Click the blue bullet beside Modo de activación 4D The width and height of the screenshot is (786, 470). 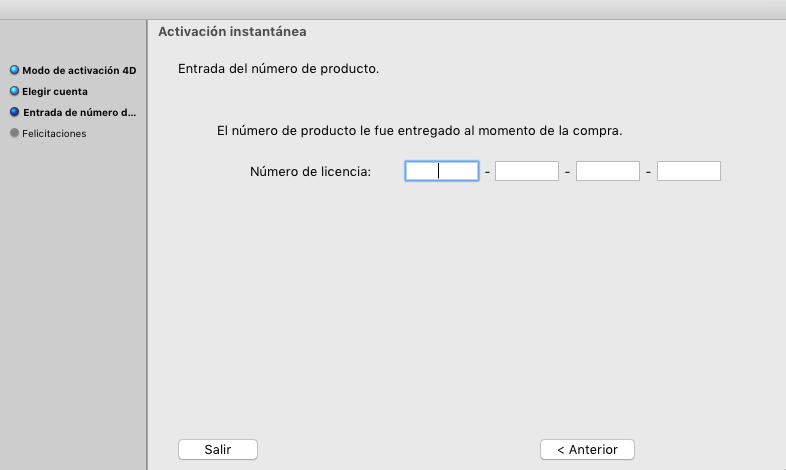(14, 70)
